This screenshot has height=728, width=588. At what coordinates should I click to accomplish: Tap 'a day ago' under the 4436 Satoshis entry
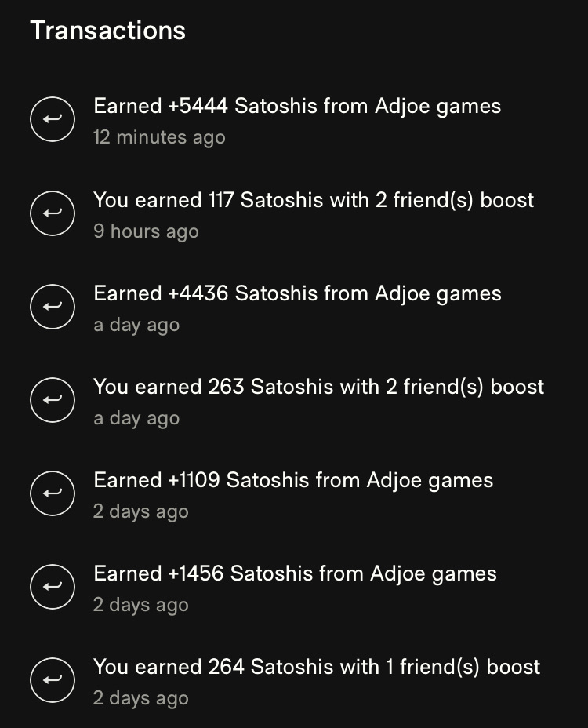pos(136,325)
